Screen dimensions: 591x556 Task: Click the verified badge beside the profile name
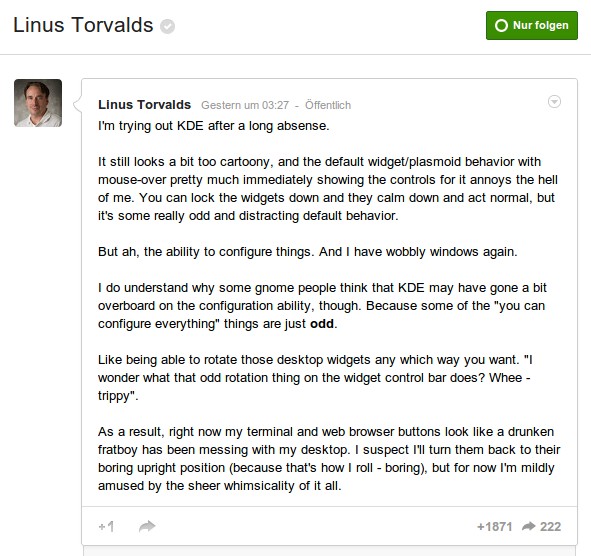coord(167,26)
